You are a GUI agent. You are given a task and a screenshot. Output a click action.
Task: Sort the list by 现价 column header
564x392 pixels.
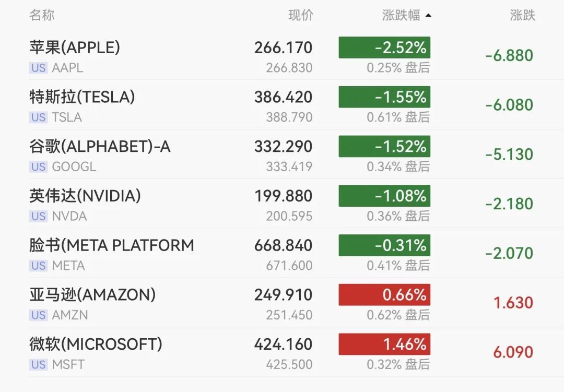point(301,15)
